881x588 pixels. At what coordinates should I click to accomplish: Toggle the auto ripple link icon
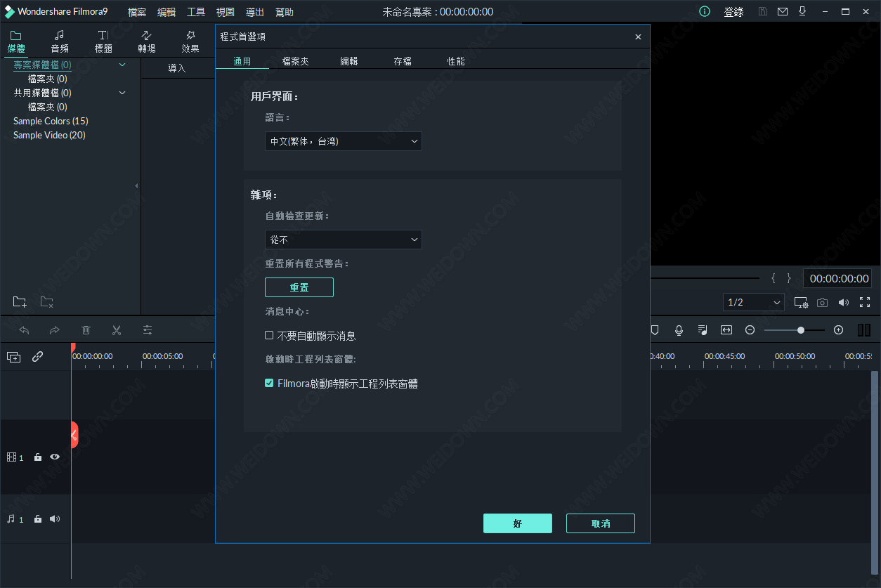click(38, 357)
